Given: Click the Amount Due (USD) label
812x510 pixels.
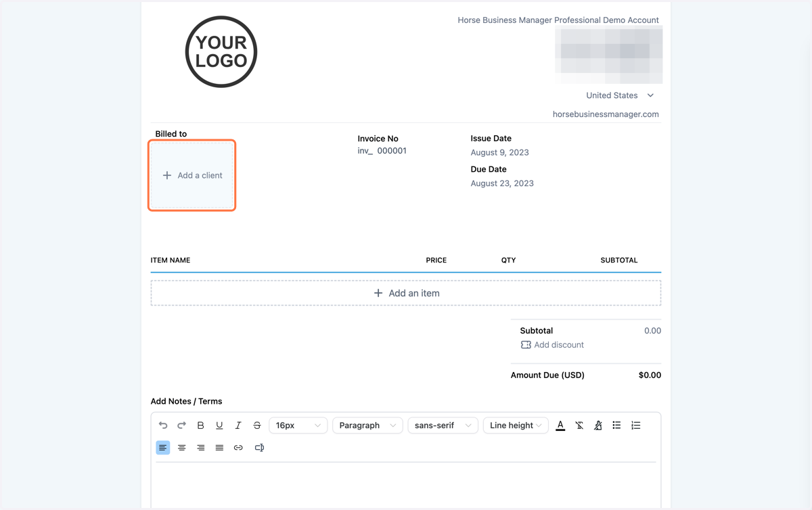Looking at the screenshot, I should pyautogui.click(x=547, y=375).
